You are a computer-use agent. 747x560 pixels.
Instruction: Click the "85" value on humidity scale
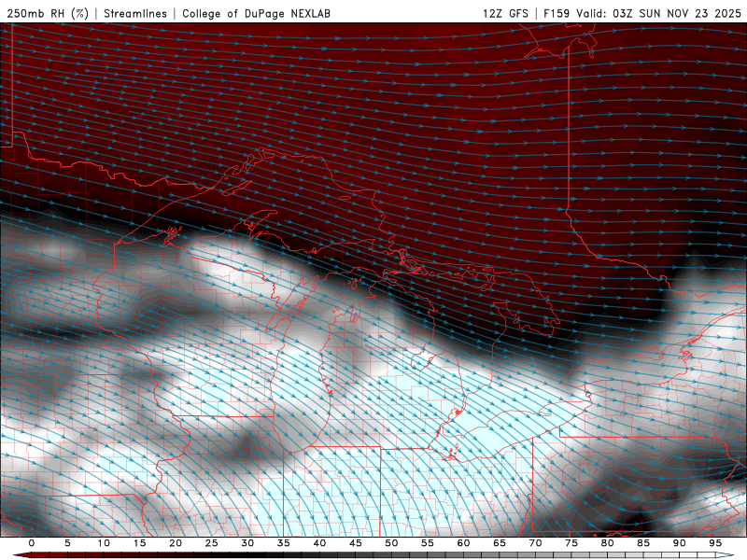(643, 543)
